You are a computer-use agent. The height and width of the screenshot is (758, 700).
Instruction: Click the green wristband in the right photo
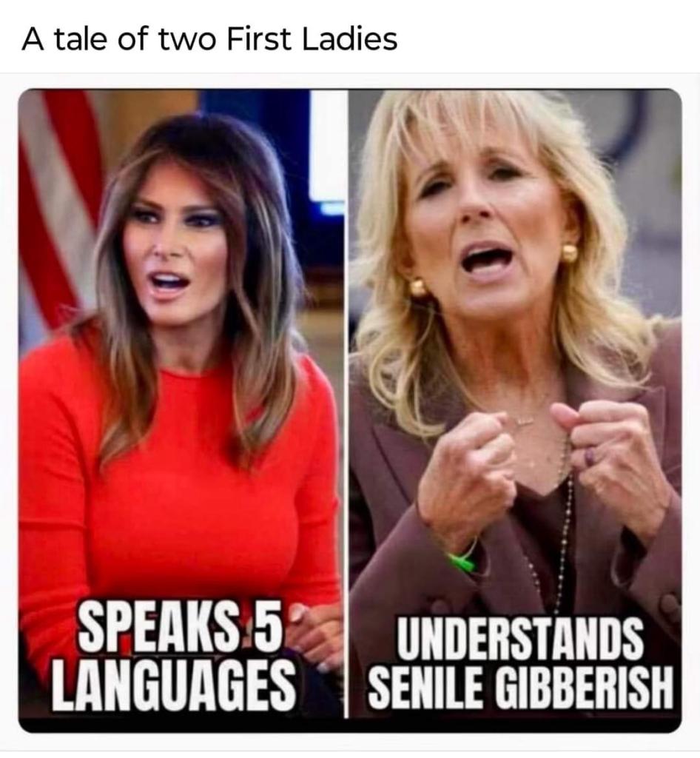(462, 560)
